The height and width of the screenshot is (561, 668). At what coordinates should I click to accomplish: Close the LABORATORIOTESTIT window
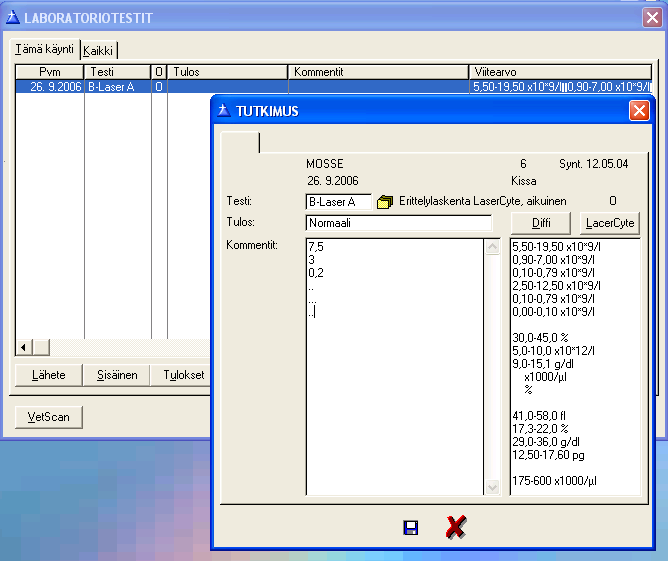coord(652,17)
